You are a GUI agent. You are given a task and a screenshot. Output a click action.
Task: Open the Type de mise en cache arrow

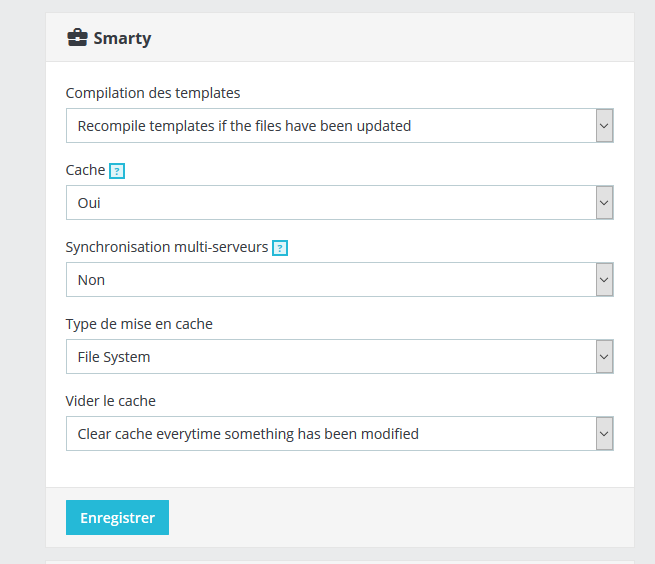point(604,356)
